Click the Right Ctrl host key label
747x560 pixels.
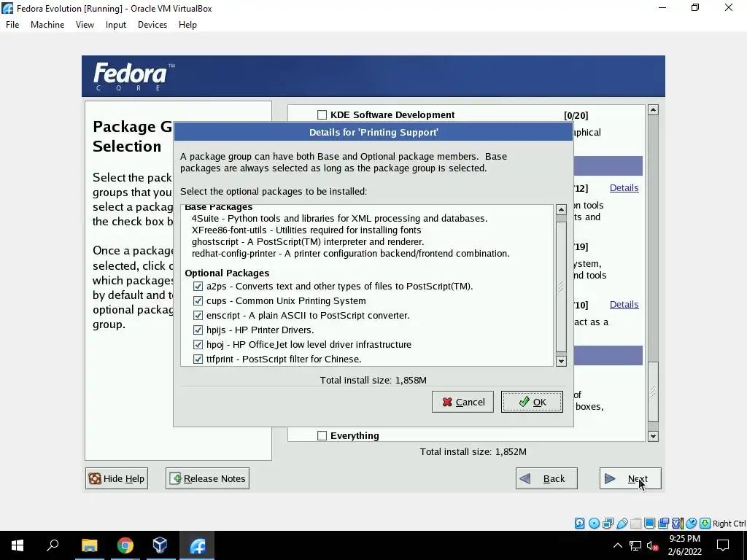tap(729, 524)
